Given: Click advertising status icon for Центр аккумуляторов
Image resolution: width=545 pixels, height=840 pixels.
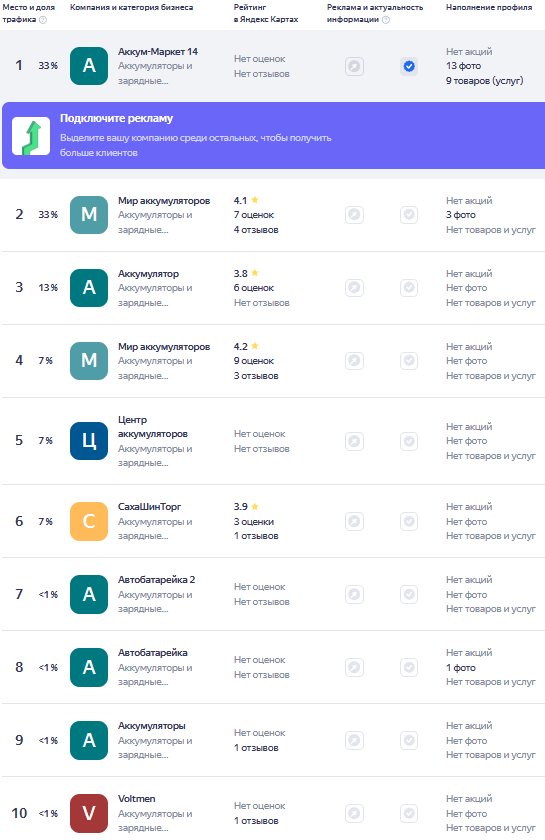Looking at the screenshot, I should (x=354, y=441).
